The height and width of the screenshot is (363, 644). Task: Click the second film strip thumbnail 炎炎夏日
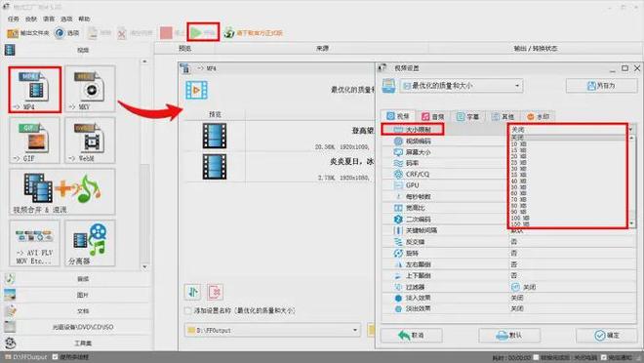pyautogui.click(x=215, y=167)
